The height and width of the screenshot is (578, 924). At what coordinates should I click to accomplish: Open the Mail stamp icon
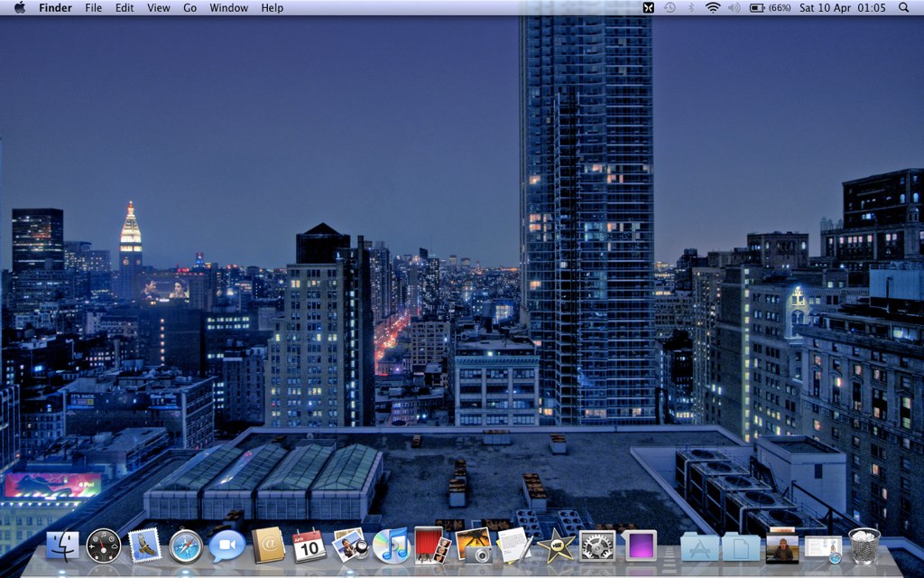pos(144,545)
